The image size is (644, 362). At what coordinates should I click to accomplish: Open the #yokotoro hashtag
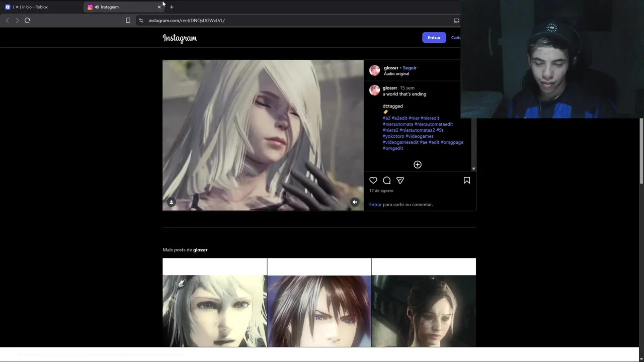[x=393, y=136]
